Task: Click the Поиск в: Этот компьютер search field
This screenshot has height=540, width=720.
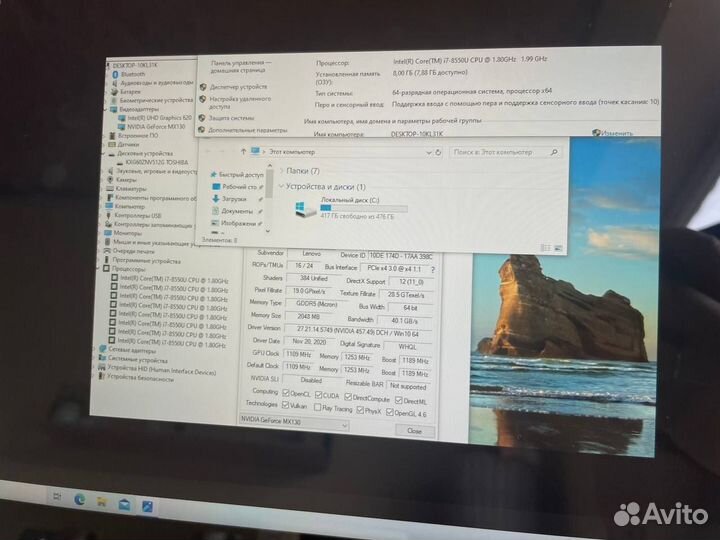Action: (505, 152)
